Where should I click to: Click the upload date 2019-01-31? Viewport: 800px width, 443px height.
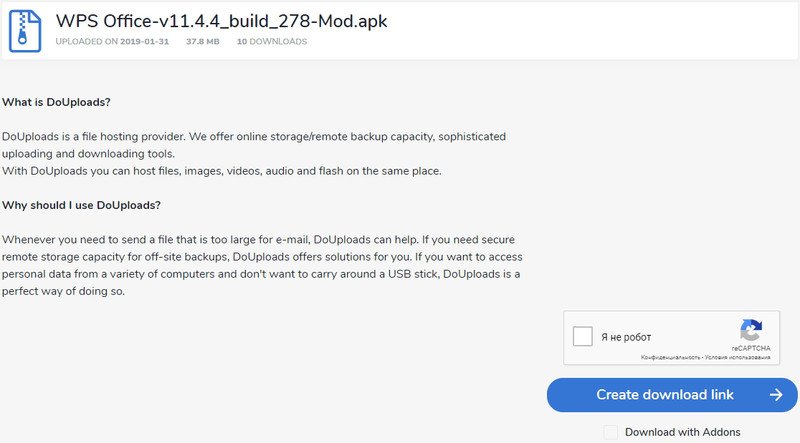click(x=147, y=42)
